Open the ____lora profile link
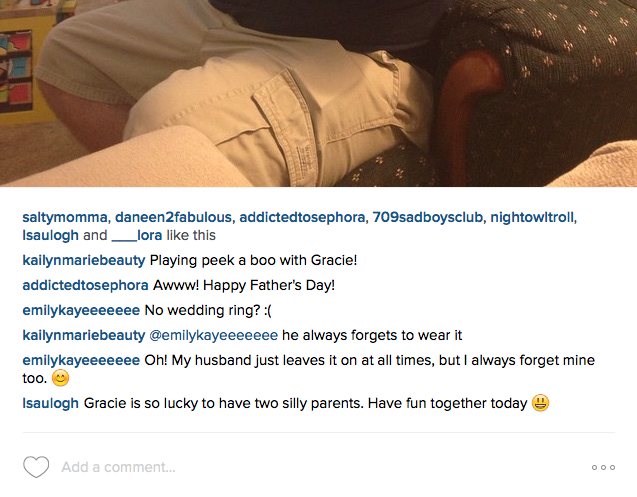The width and height of the screenshot is (637, 497). coord(136,235)
